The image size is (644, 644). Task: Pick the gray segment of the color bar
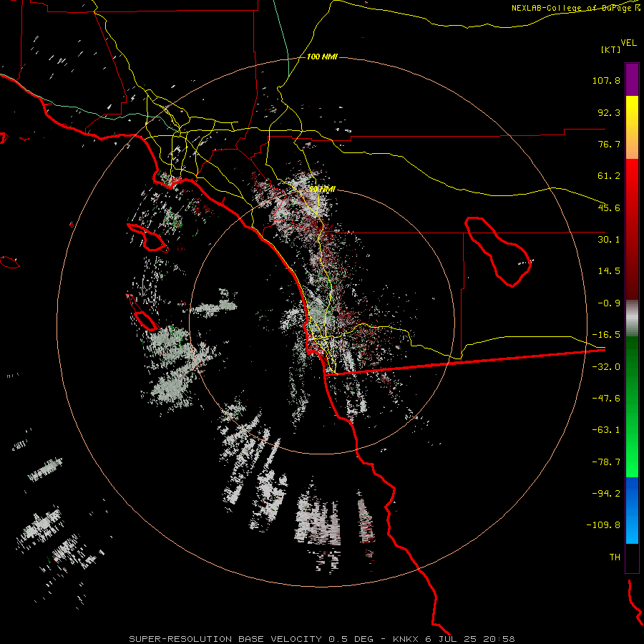click(x=632, y=318)
